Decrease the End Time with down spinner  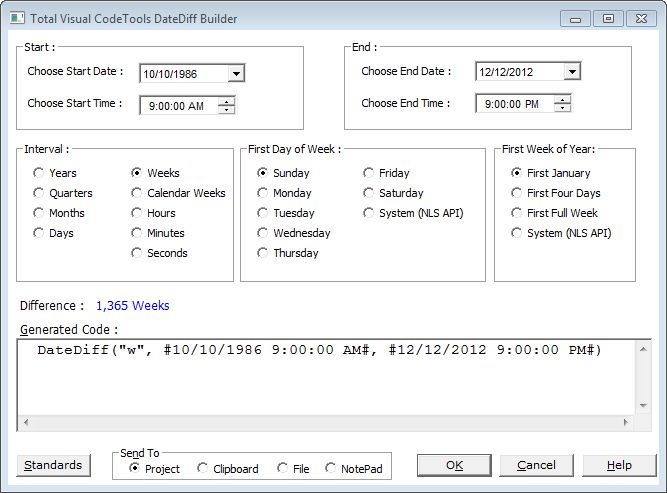point(562,108)
